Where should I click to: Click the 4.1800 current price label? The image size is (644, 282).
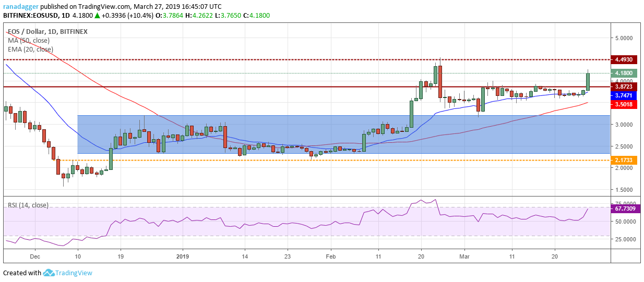[624, 73]
